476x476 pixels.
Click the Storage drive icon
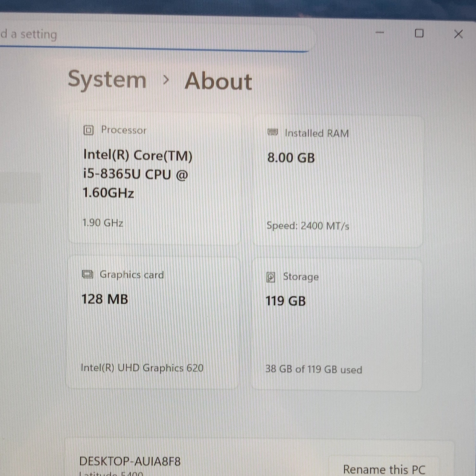pos(271,277)
